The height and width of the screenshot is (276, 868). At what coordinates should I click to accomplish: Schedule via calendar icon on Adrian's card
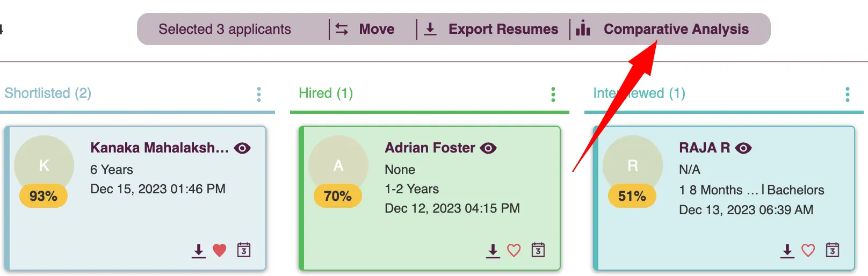(538, 250)
